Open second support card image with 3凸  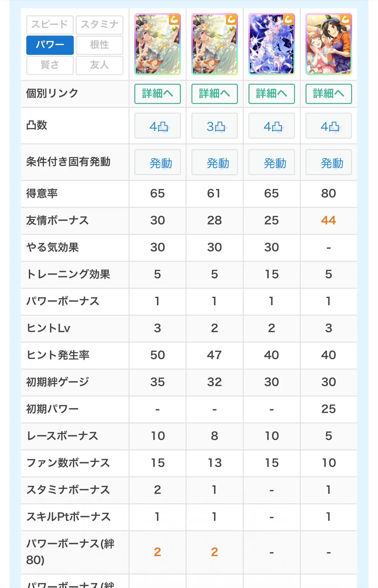click(214, 44)
